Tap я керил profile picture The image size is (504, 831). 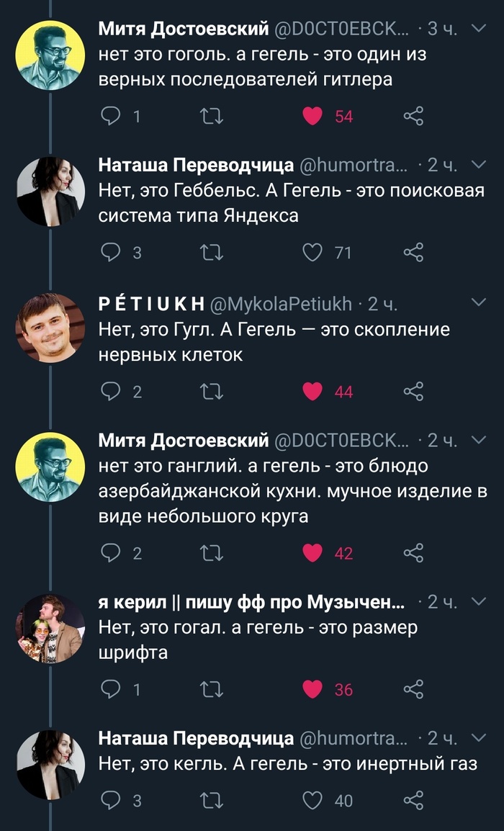pyautogui.click(x=51, y=627)
